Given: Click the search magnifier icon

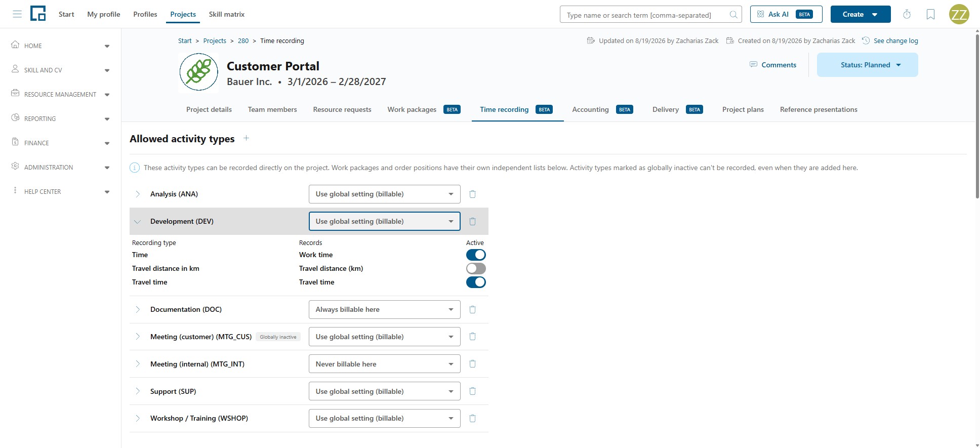Looking at the screenshot, I should (x=733, y=15).
